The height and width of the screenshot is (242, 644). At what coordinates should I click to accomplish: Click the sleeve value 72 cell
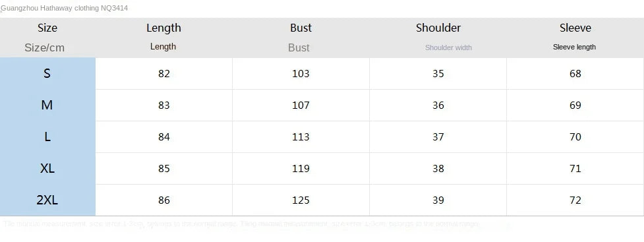575,200
